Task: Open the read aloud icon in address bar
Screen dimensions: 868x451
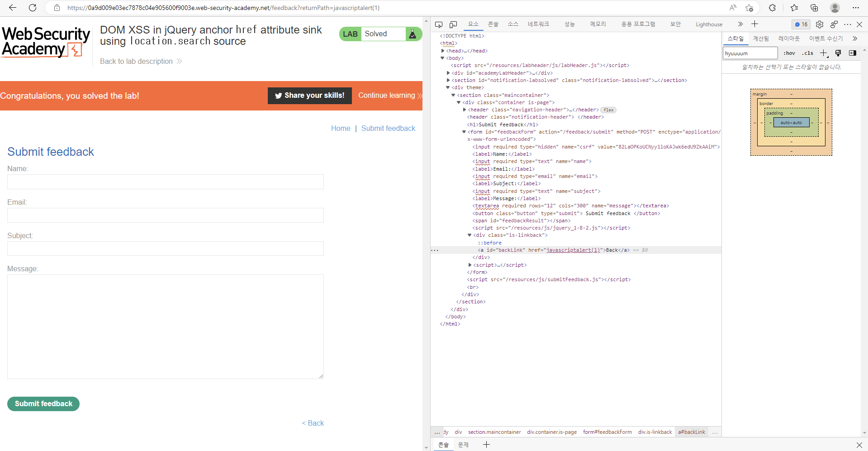Action: click(x=733, y=8)
